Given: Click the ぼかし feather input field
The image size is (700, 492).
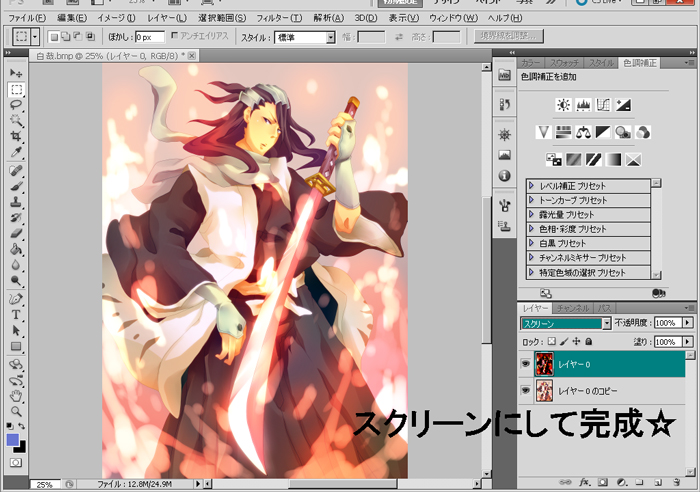Looking at the screenshot, I should click(x=150, y=37).
